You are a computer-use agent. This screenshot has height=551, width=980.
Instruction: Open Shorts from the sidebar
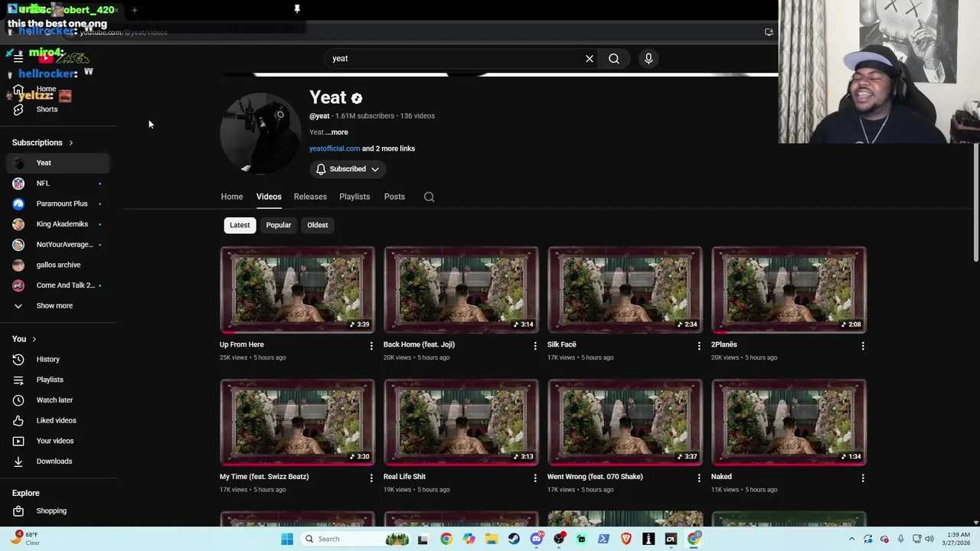58,109
